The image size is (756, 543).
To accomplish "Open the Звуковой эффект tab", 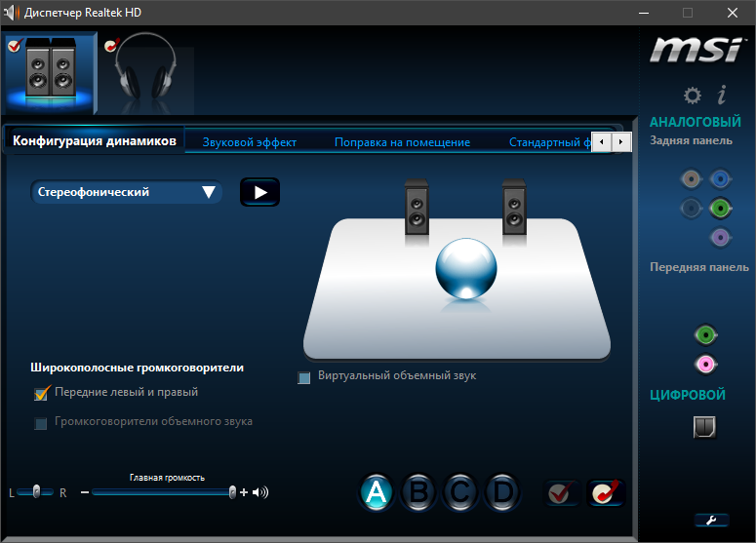I will point(250,142).
